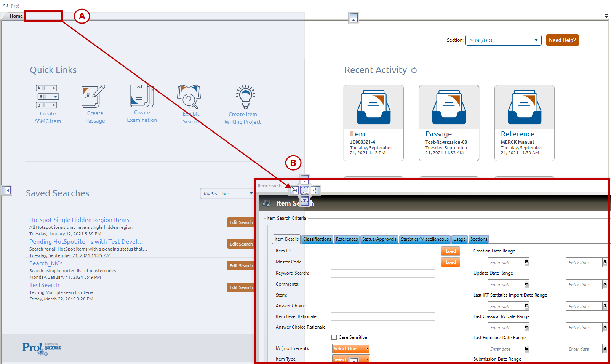Open calendar for first Creation Date field
Screen dimensions: 611x364
tap(526, 262)
